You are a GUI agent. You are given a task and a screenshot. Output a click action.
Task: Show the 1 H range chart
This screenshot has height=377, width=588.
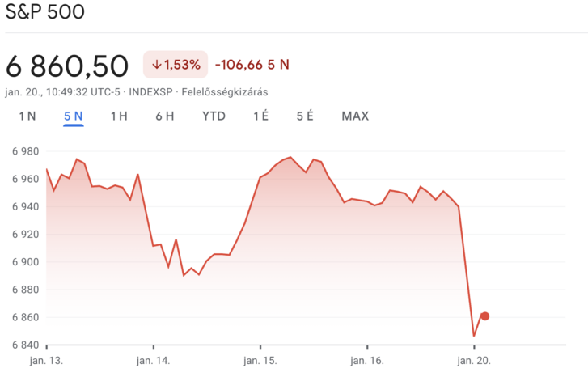click(x=119, y=116)
